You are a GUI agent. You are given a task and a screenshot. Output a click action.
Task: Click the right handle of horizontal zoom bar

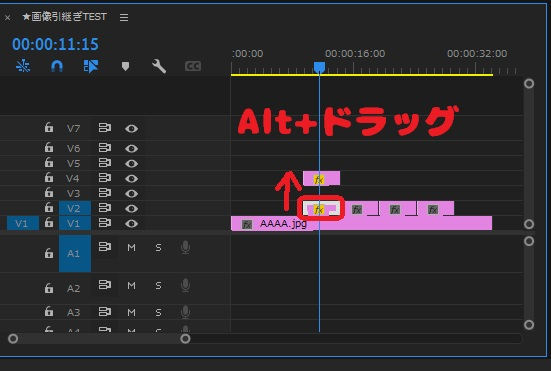tap(186, 339)
